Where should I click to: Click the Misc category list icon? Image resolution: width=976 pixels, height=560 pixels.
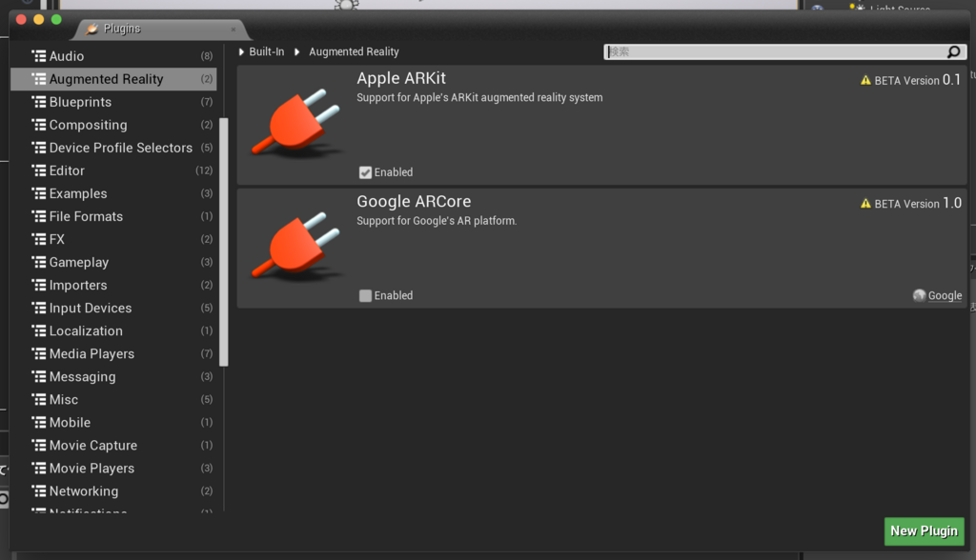coord(38,399)
